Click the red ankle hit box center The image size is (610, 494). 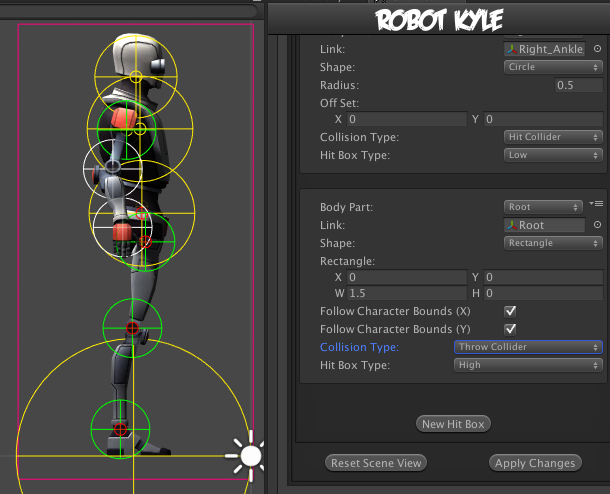(120, 429)
